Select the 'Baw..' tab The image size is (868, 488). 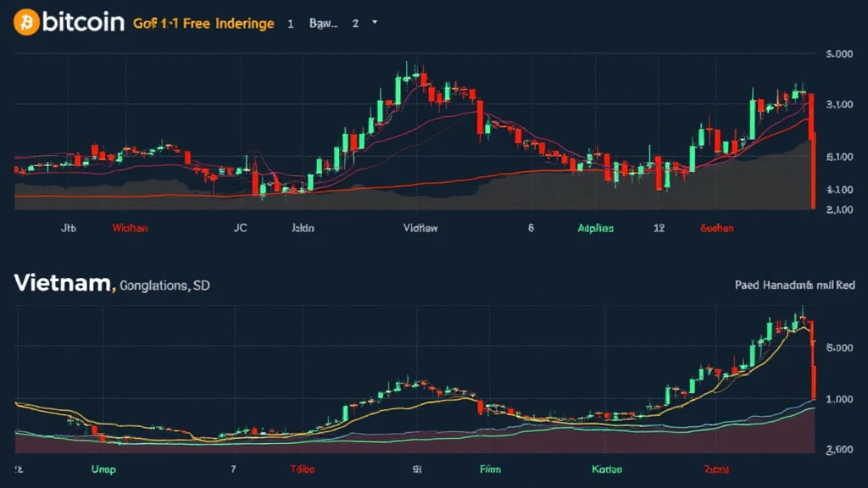coord(323,23)
